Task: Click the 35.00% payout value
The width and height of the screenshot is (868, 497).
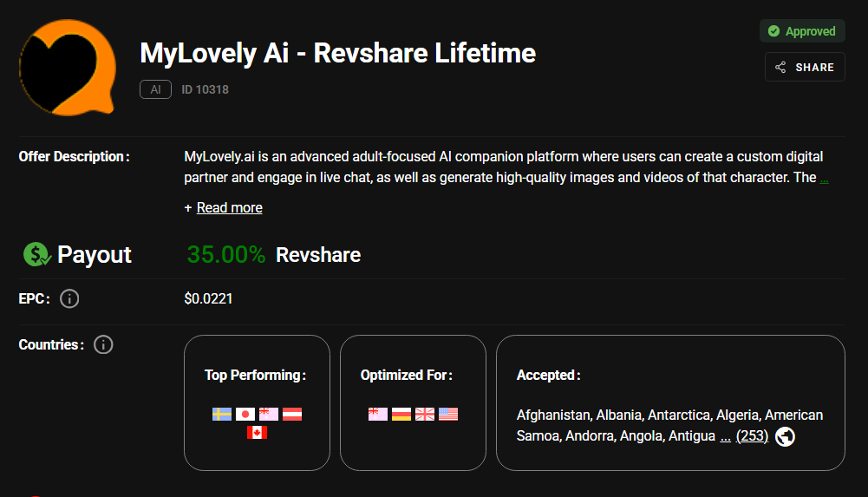Action: (x=225, y=255)
